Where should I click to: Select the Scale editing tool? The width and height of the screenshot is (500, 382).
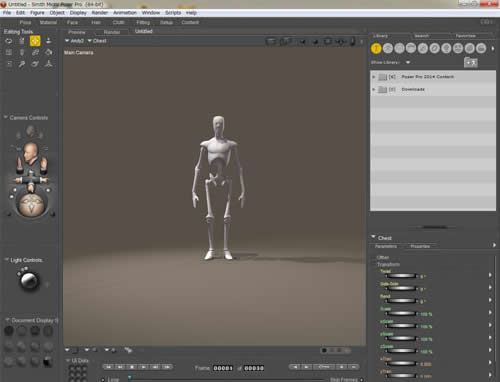[x=9, y=52]
